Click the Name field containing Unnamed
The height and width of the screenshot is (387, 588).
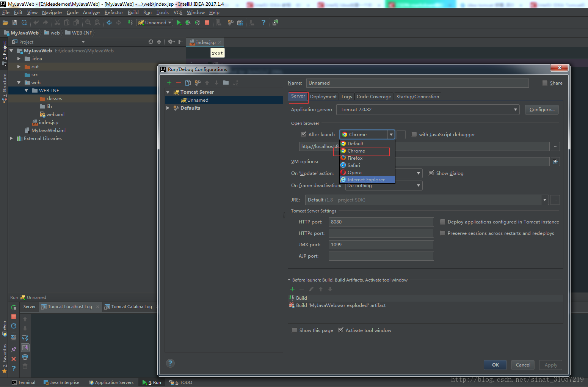(418, 83)
